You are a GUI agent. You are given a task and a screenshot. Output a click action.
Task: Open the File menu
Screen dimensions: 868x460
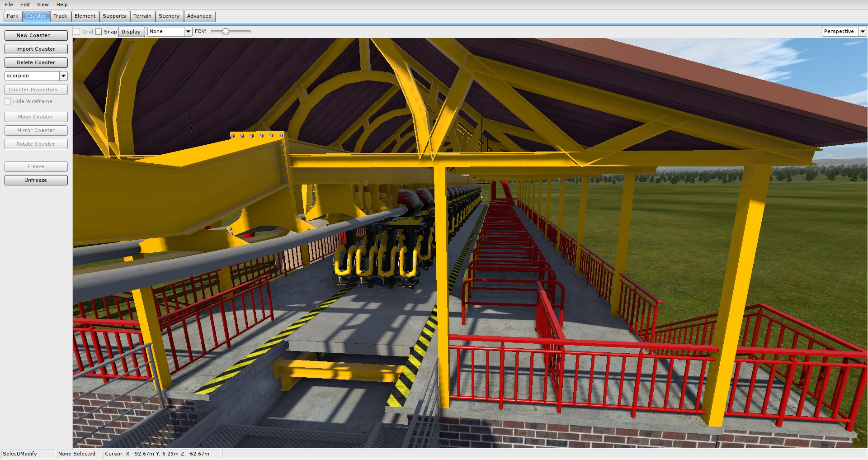tap(9, 5)
